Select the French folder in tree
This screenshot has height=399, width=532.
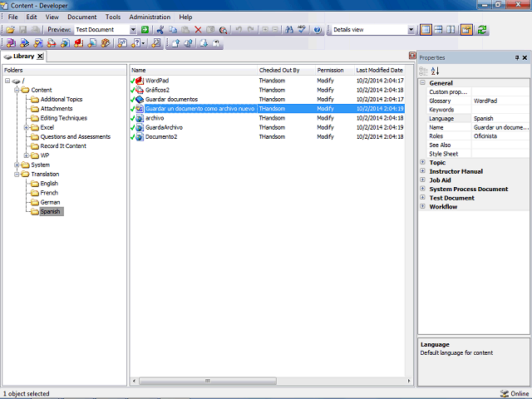49,193
